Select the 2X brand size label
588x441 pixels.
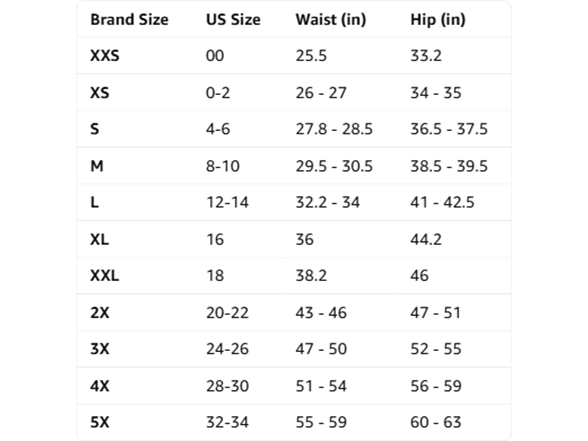click(100, 312)
